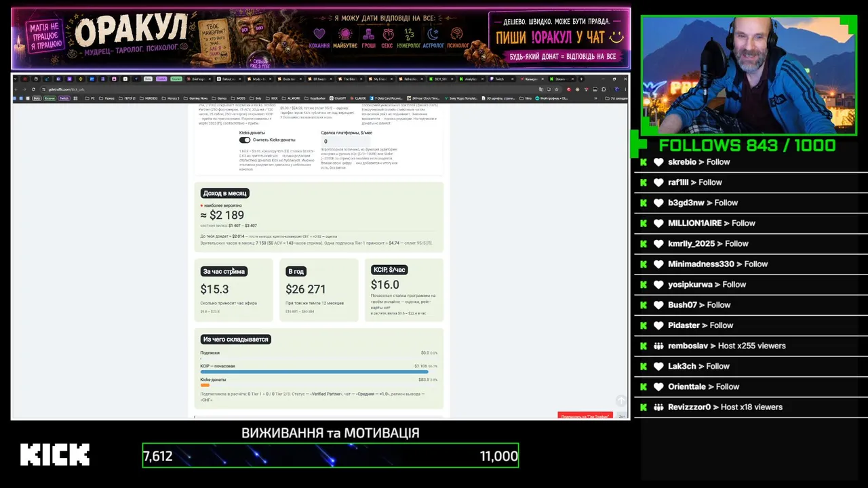The width and height of the screenshot is (868, 488).
Task: Click the 'FOLLOWS 843 / 1000' counter
Action: coord(747,145)
